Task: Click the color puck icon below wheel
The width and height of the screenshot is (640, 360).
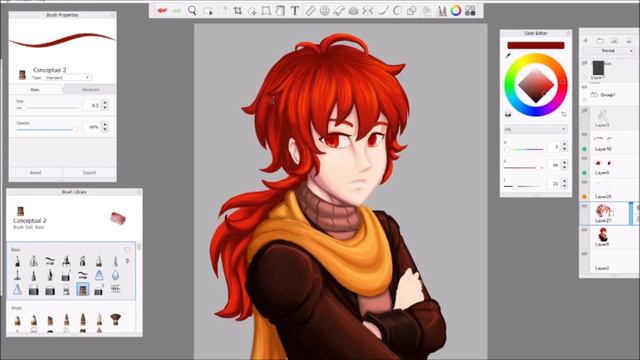Action: point(508,114)
